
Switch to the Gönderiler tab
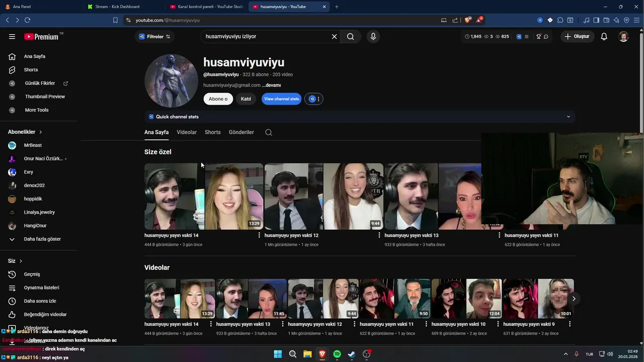tap(242, 132)
